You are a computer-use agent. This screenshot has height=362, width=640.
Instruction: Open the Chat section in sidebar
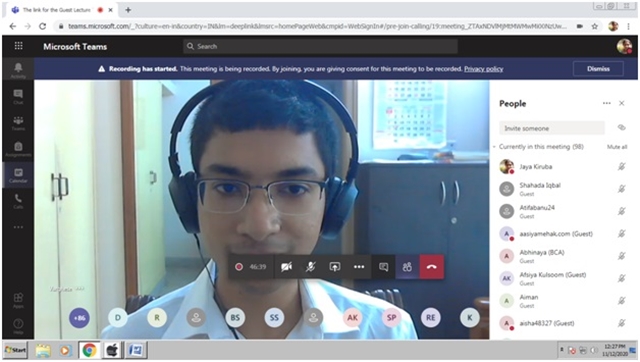click(x=18, y=97)
